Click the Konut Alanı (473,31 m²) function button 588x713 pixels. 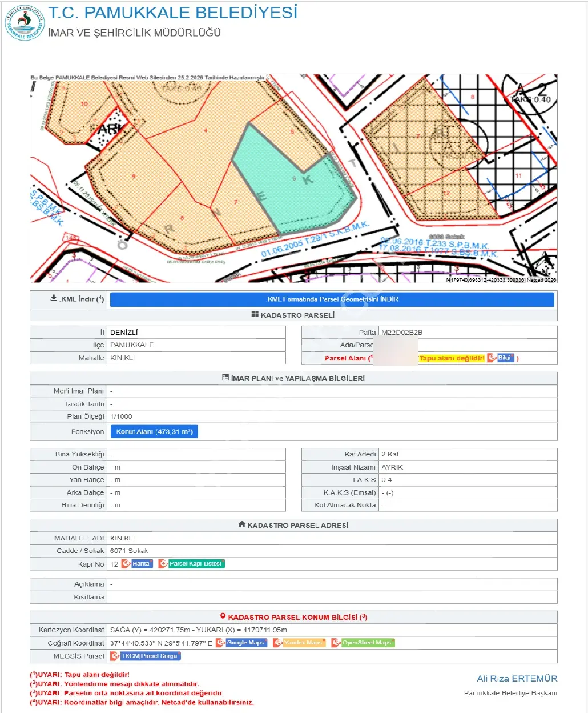[x=154, y=432]
